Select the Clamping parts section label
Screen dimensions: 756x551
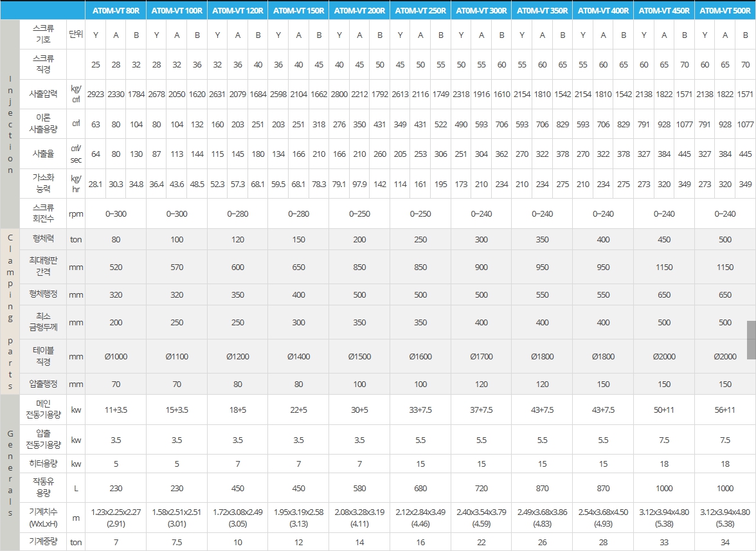(x=10, y=311)
